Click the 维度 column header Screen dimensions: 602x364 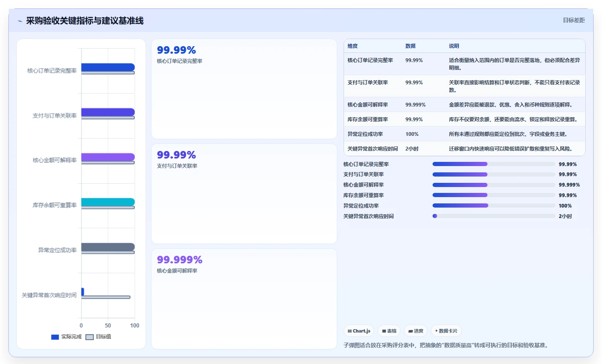[x=352, y=46]
